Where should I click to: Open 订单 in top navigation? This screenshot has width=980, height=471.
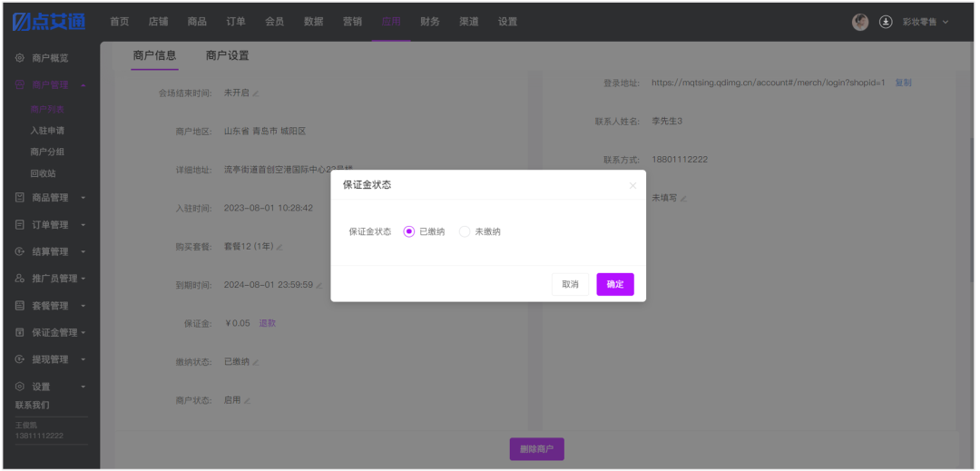(236, 21)
